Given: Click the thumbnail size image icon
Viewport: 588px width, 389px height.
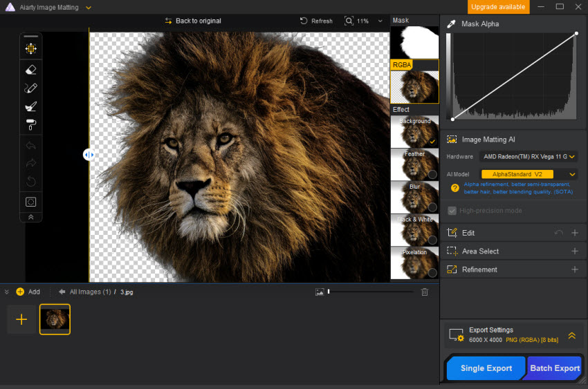Looking at the screenshot, I should (320, 292).
